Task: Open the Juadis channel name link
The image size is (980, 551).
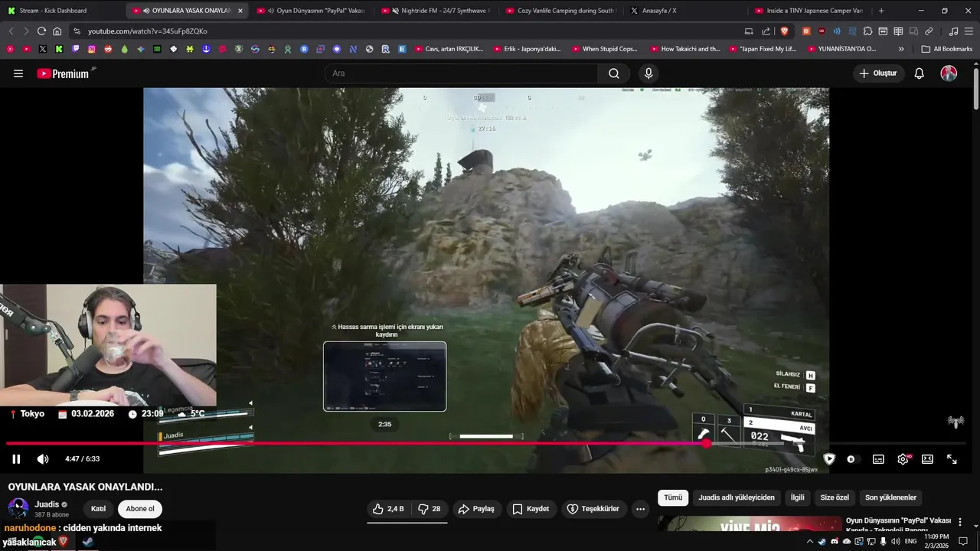Action: coord(47,504)
